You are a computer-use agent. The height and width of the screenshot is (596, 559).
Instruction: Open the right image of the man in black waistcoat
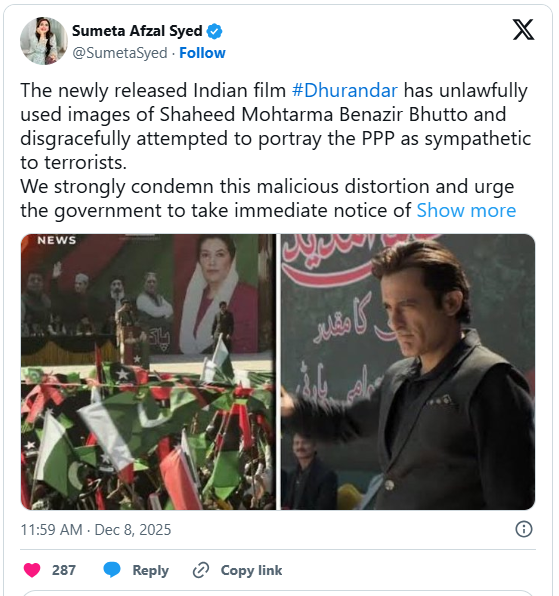click(408, 372)
